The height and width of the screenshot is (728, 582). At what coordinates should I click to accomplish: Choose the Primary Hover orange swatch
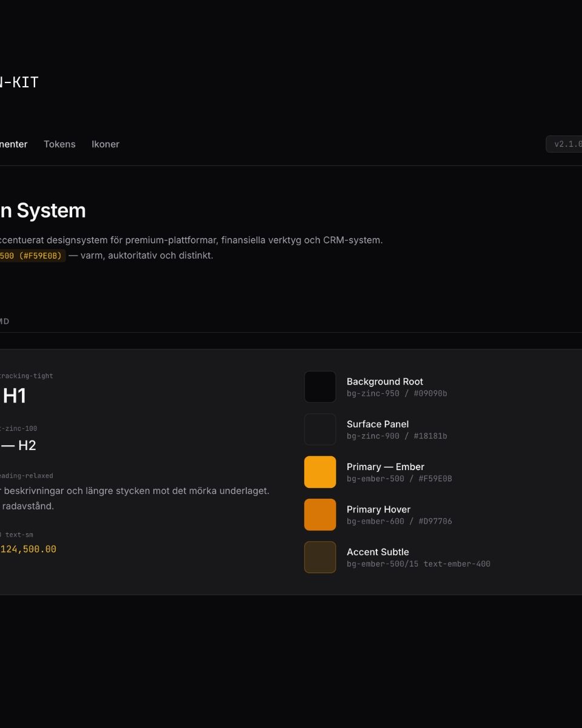click(320, 514)
